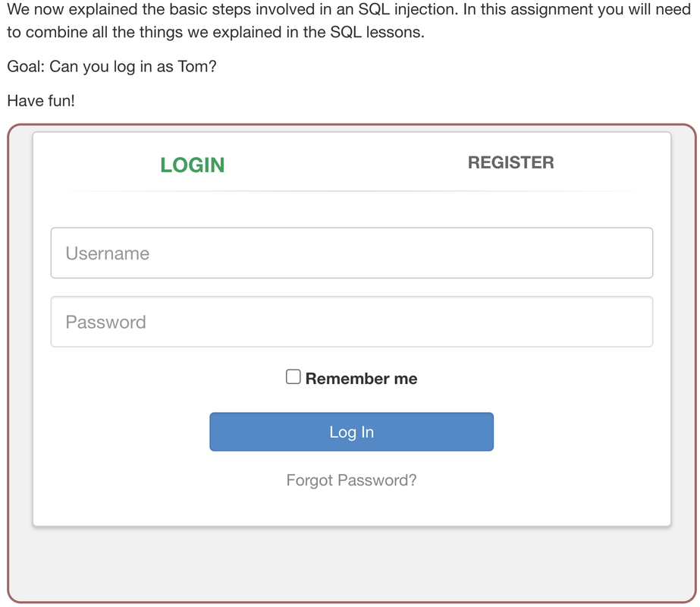Viewport: 700px width, 607px height.
Task: Click the word 'Goal:' above the form
Action: tap(26, 66)
